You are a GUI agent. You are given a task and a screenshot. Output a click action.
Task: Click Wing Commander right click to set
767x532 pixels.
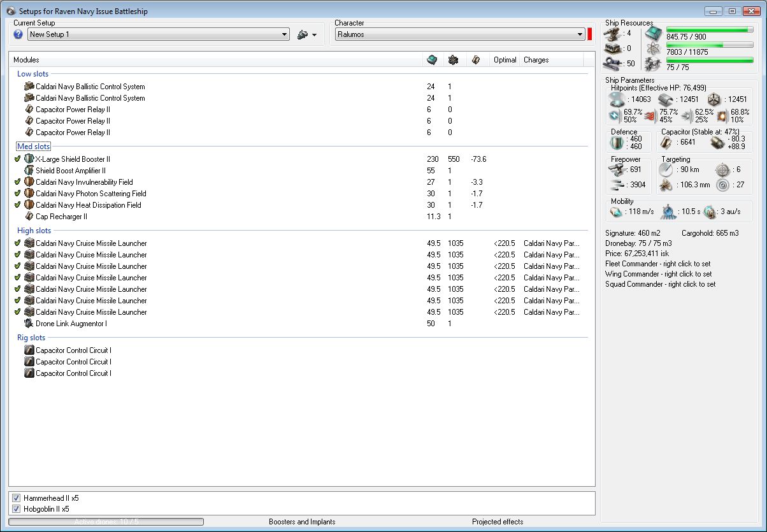(x=659, y=274)
